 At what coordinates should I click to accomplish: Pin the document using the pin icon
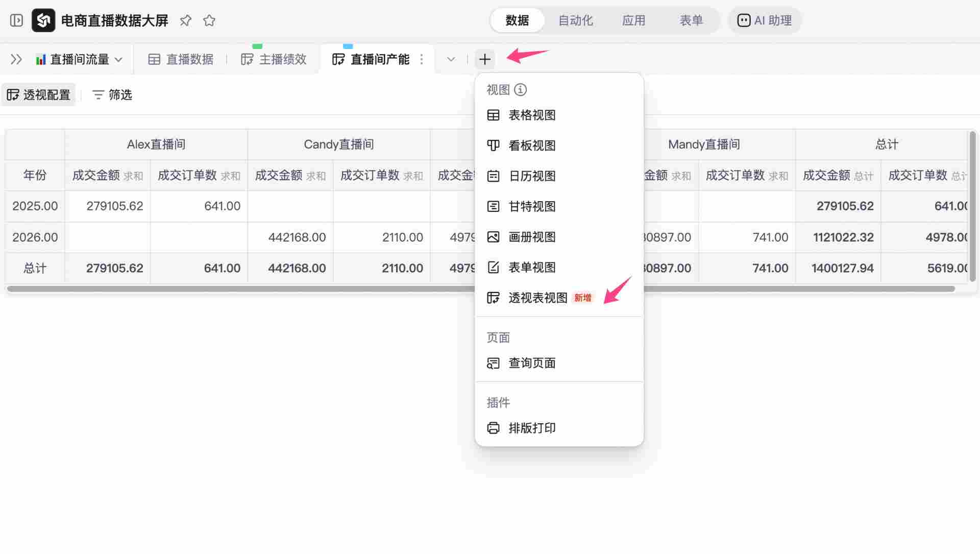pos(185,20)
